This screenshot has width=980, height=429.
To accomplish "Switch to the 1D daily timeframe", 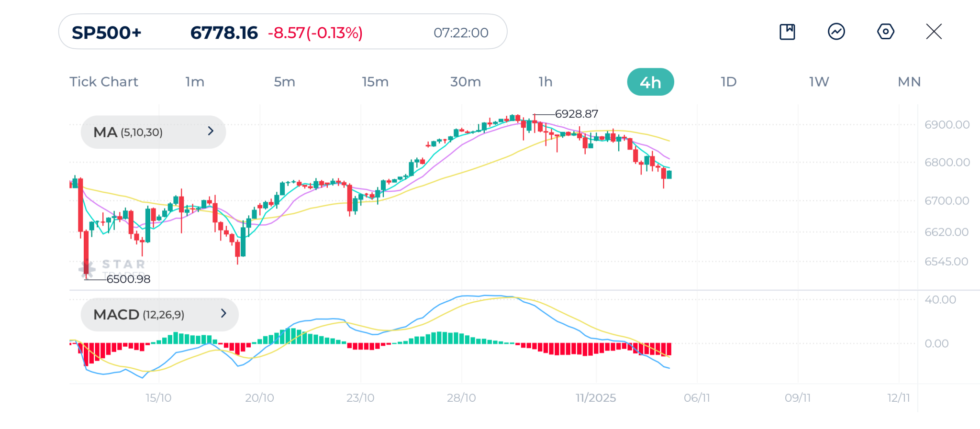I will click(728, 82).
